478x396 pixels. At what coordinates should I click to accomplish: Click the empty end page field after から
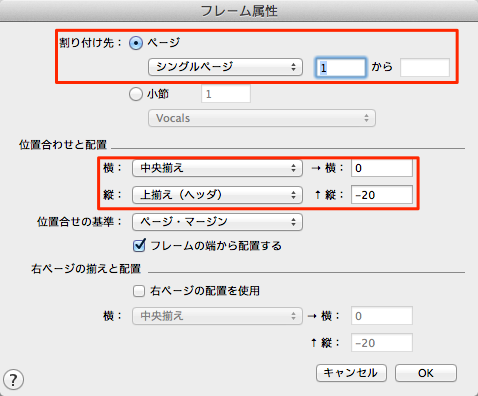pyautogui.click(x=425, y=67)
